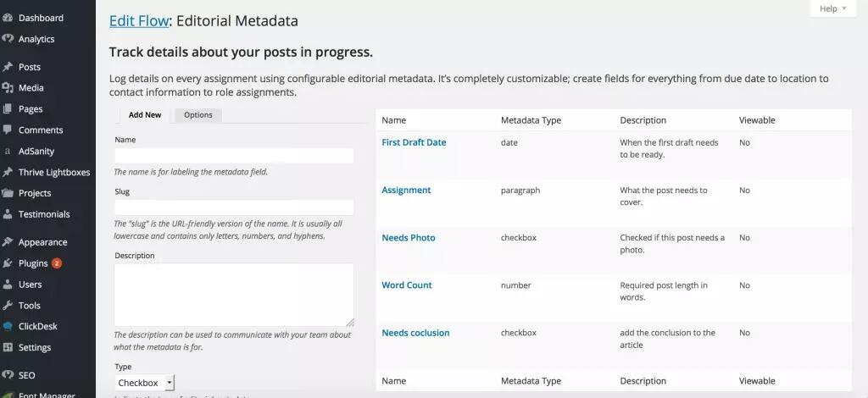Screen dimensions: 868x398
Task: Switch to the Options tab
Action: [198, 114]
